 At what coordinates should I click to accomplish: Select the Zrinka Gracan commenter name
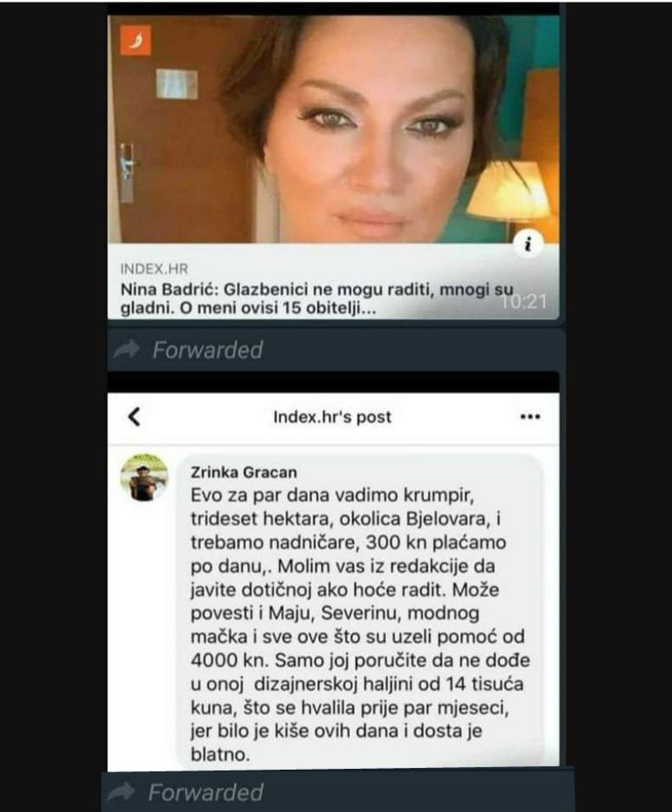(243, 472)
